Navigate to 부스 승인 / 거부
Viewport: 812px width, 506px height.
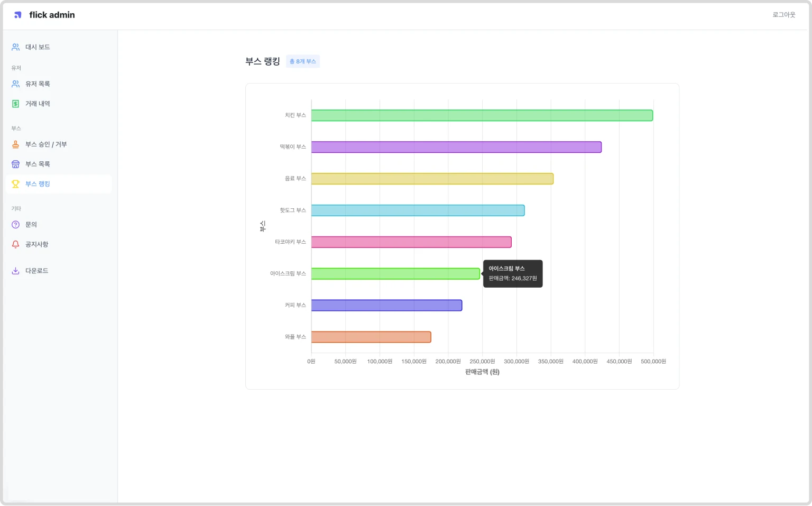pos(59,144)
